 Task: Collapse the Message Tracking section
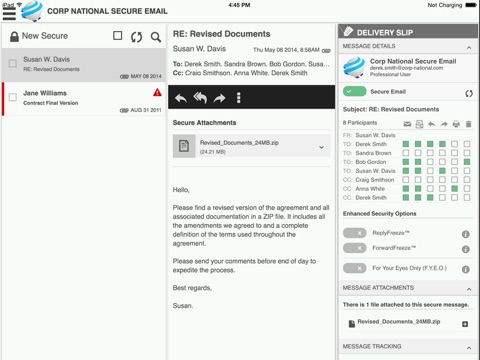point(469,348)
